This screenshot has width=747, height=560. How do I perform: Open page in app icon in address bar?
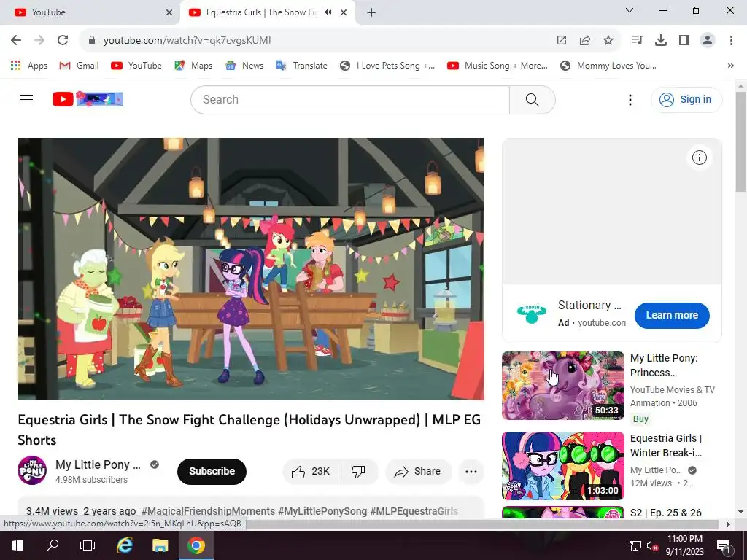(x=562, y=41)
